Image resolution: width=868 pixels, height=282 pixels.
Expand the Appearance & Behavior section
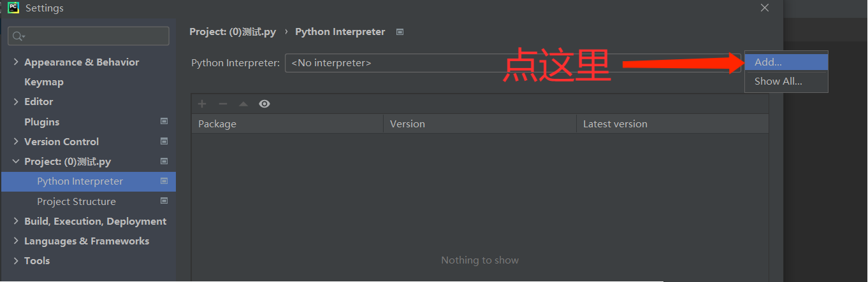[16, 62]
